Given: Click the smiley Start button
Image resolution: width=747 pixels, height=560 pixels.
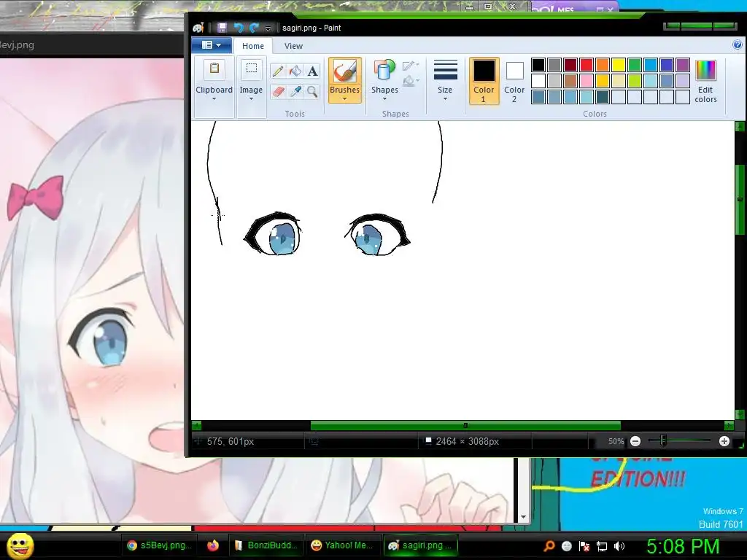Looking at the screenshot, I should click(x=20, y=545).
